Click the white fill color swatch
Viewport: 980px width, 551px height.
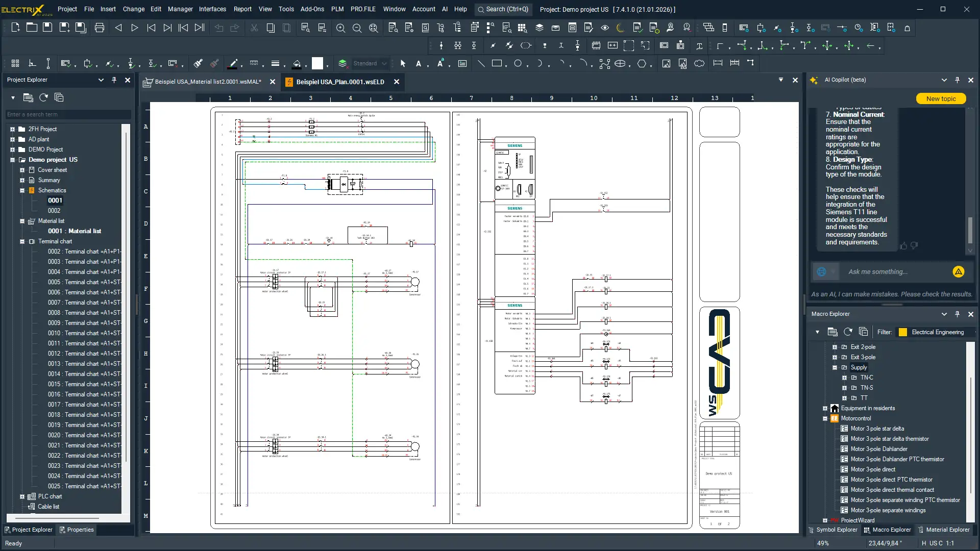pos(317,64)
